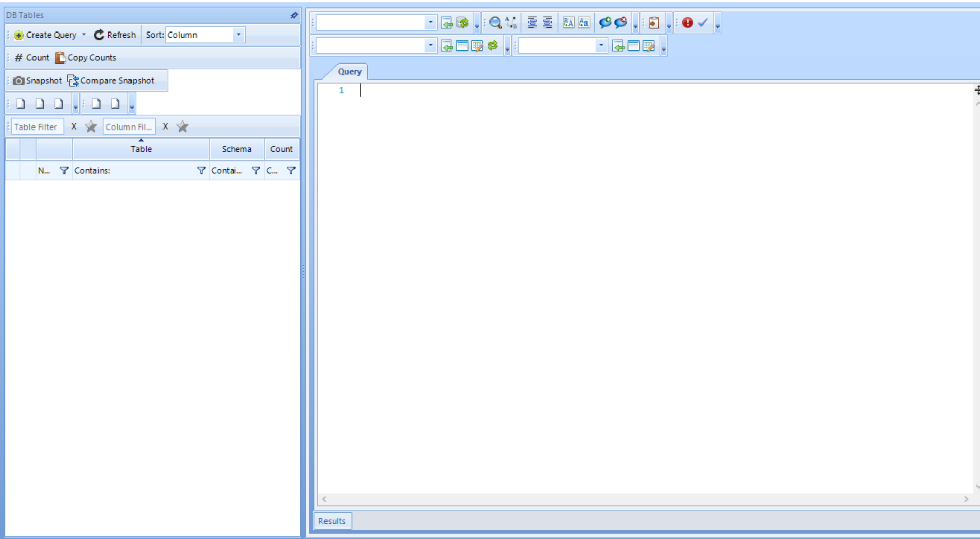Click the A-to-B replace icon
Screen dimensions: 980x539
tap(511, 22)
